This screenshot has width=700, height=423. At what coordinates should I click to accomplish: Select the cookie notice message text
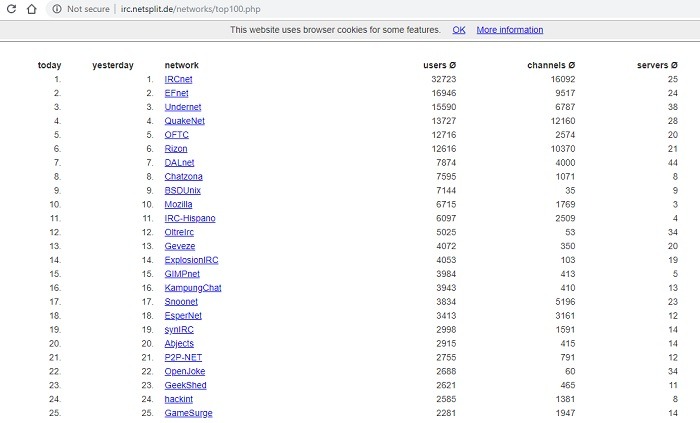pyautogui.click(x=335, y=30)
